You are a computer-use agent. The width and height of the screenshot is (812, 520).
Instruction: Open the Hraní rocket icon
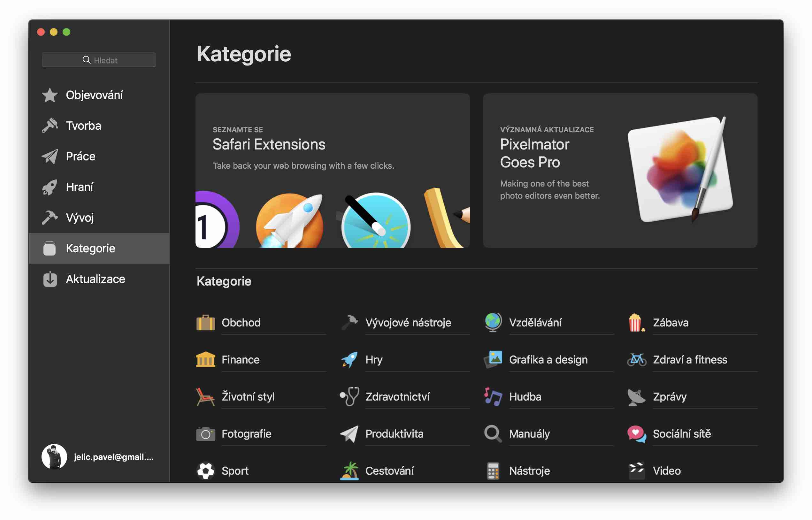(50, 187)
